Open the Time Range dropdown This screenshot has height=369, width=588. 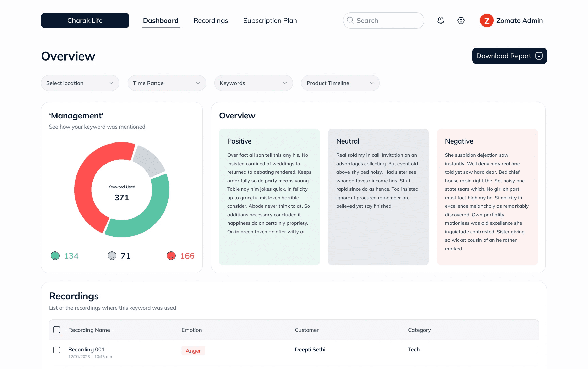coord(167,83)
